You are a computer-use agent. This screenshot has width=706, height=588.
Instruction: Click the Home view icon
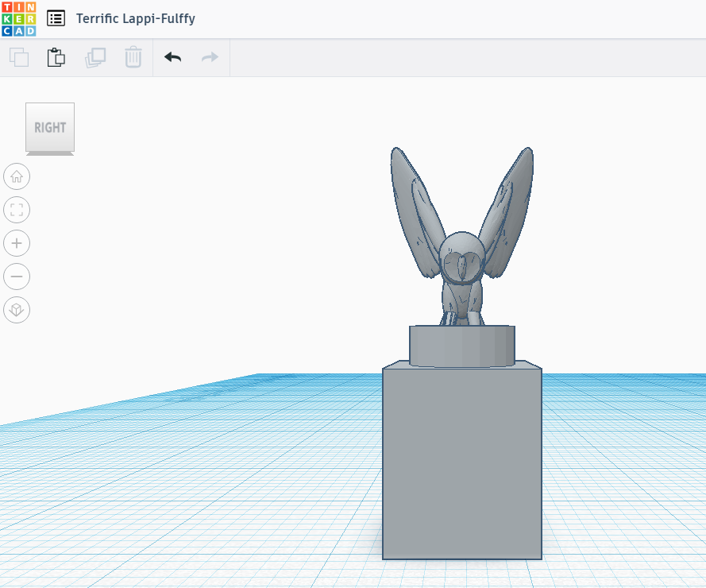click(17, 176)
